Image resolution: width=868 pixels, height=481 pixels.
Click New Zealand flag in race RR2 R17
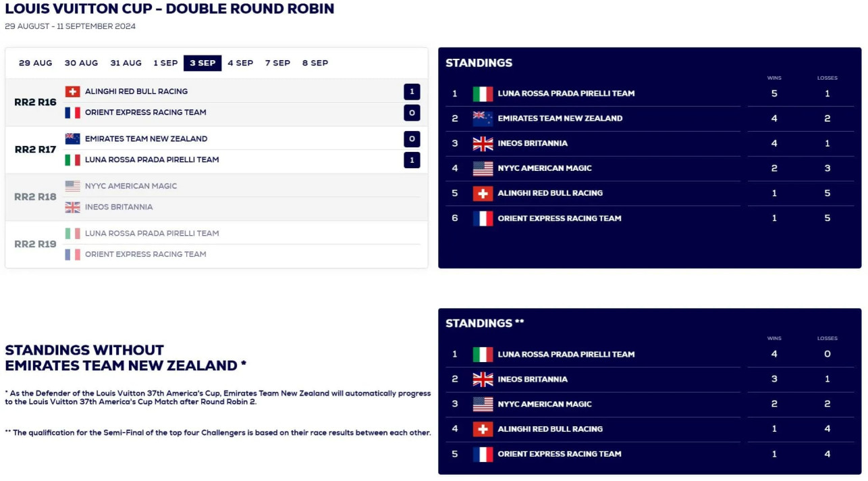[72, 139]
